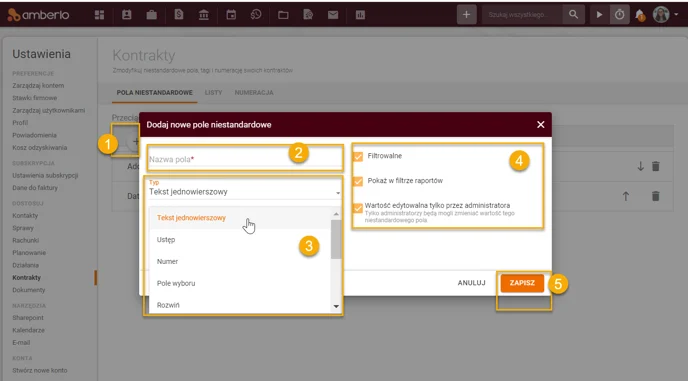Select Pole wyboru option
The width and height of the screenshot is (688, 381).
tap(240, 283)
